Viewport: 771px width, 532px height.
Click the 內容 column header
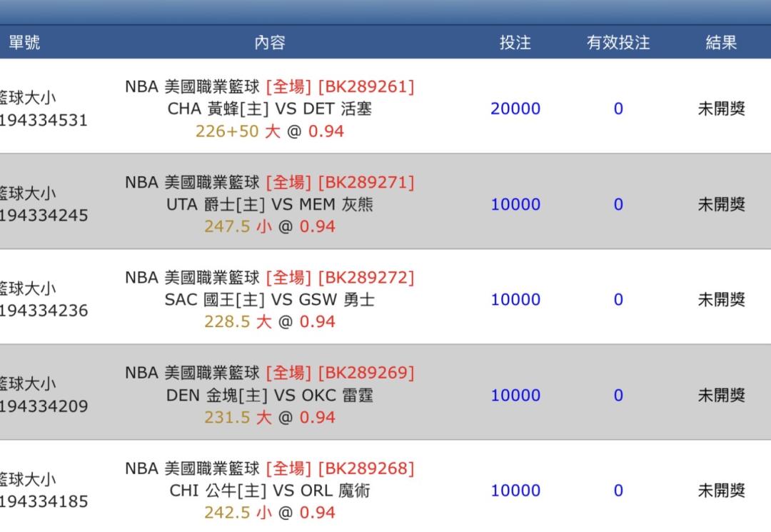[269, 43]
